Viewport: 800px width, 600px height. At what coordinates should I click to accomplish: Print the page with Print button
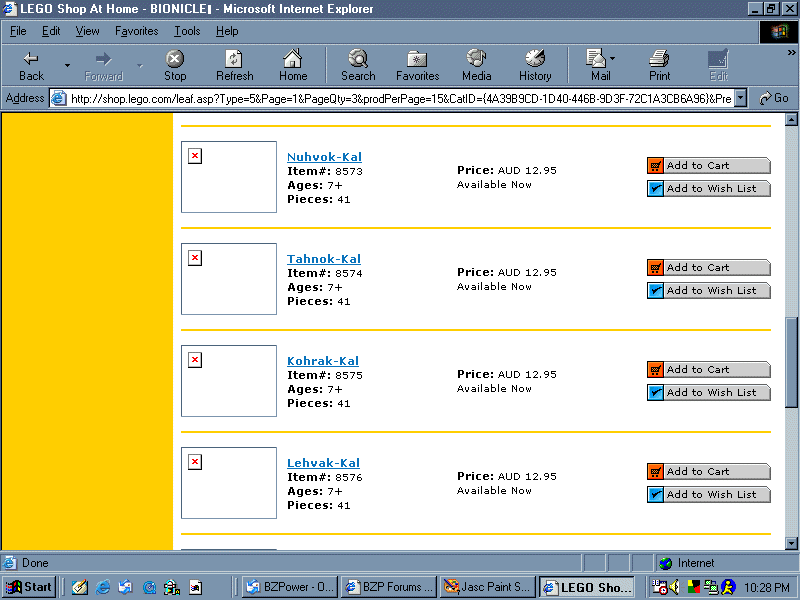[x=659, y=65]
